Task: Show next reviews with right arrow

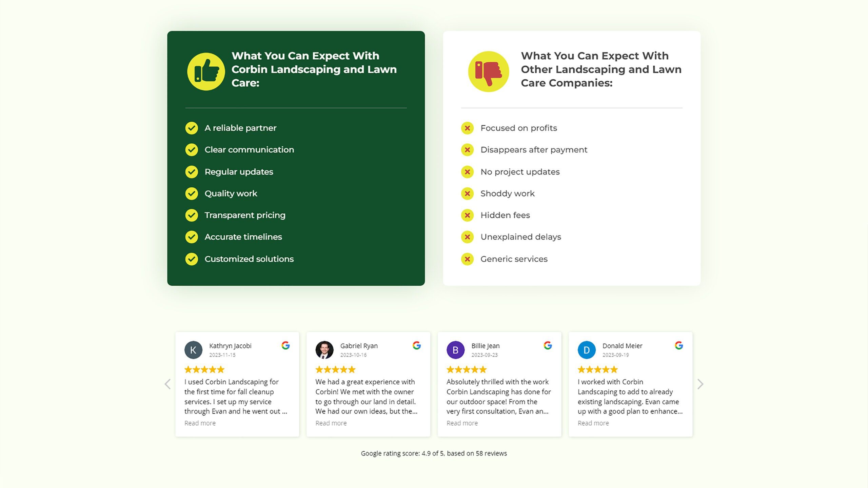Action: pos(701,384)
